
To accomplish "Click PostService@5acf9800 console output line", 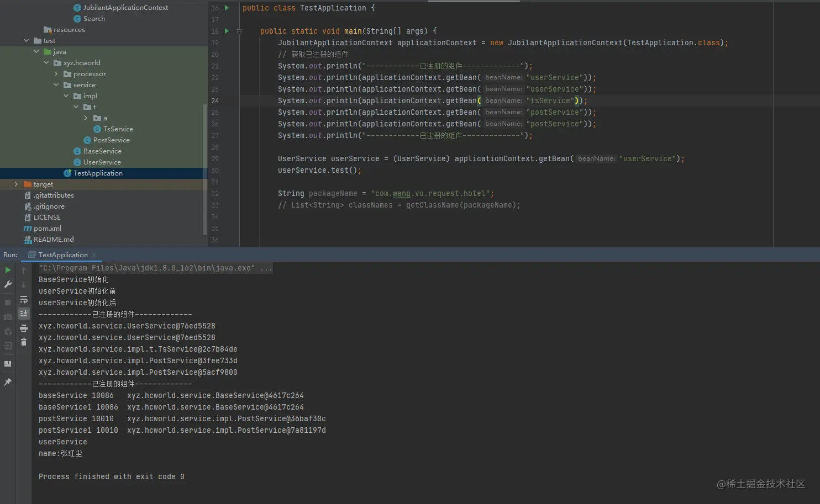I will pos(138,373).
